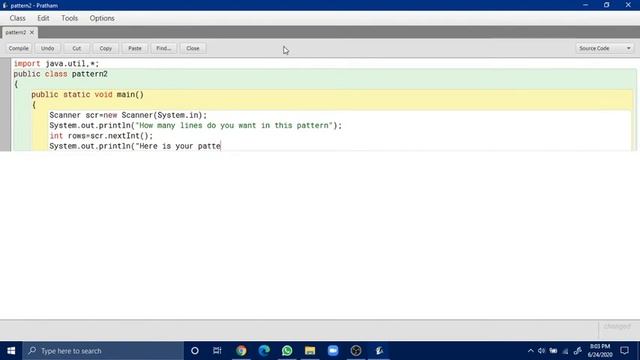Open the Class menu

tap(18, 18)
